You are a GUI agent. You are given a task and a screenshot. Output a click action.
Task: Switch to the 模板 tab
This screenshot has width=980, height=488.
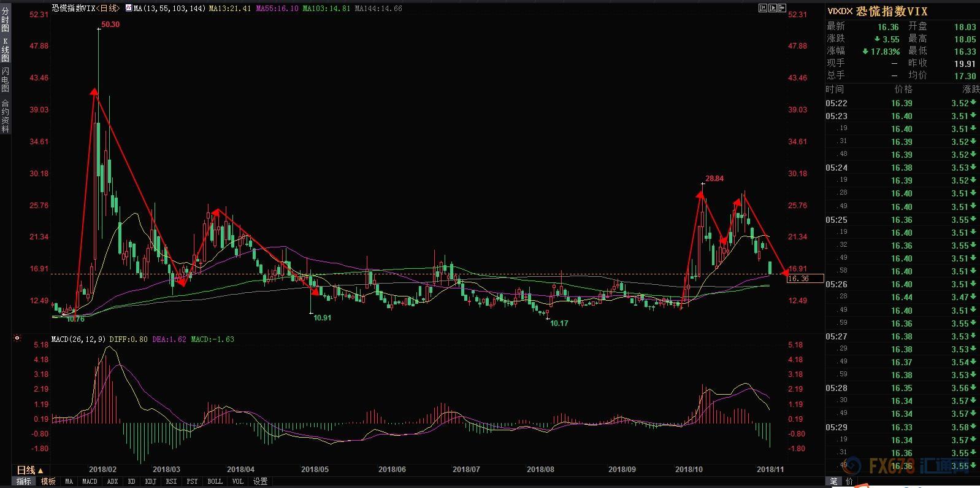pyautogui.click(x=48, y=481)
